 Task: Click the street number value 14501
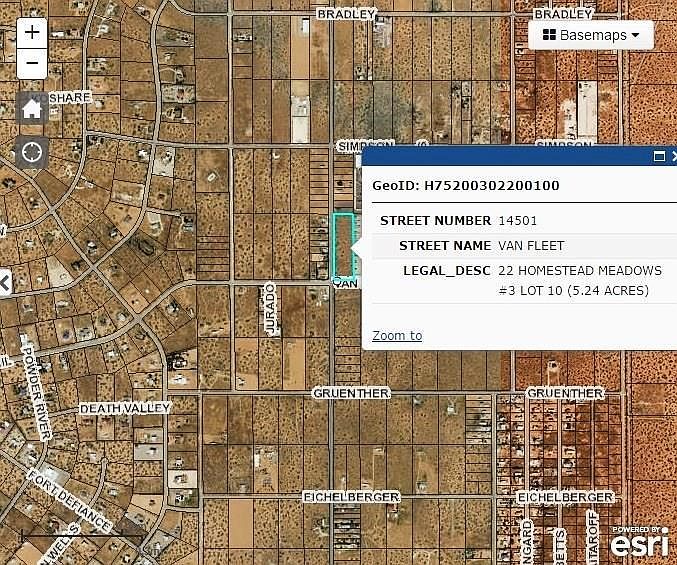518,221
